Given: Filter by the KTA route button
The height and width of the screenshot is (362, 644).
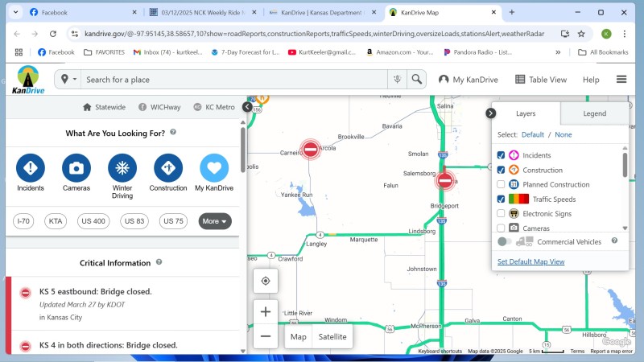Looking at the screenshot, I should coord(56,221).
